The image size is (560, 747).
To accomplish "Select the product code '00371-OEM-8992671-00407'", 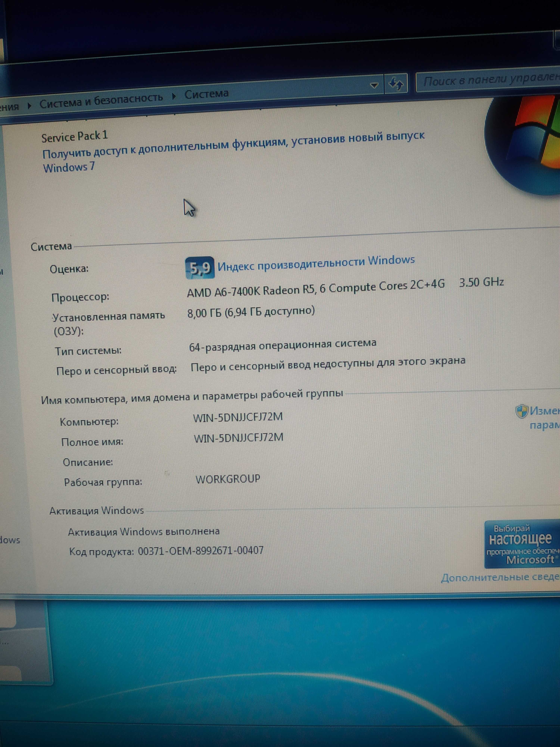I will 201,551.
